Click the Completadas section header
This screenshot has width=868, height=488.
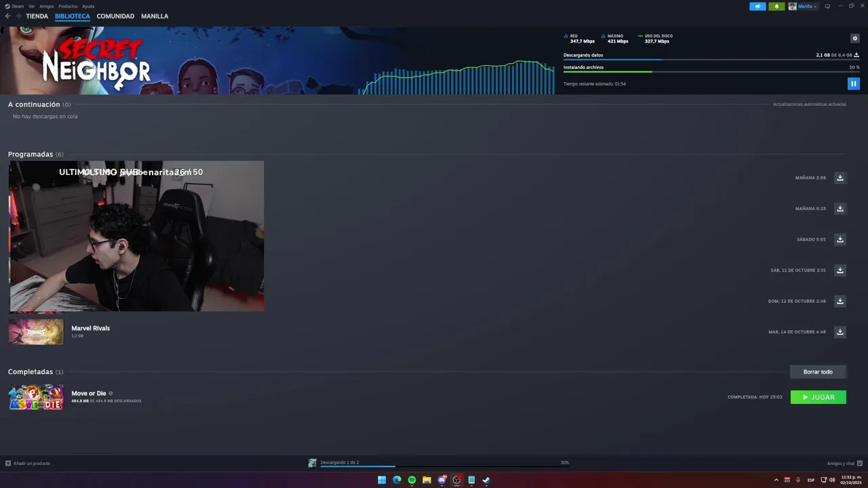pos(35,372)
